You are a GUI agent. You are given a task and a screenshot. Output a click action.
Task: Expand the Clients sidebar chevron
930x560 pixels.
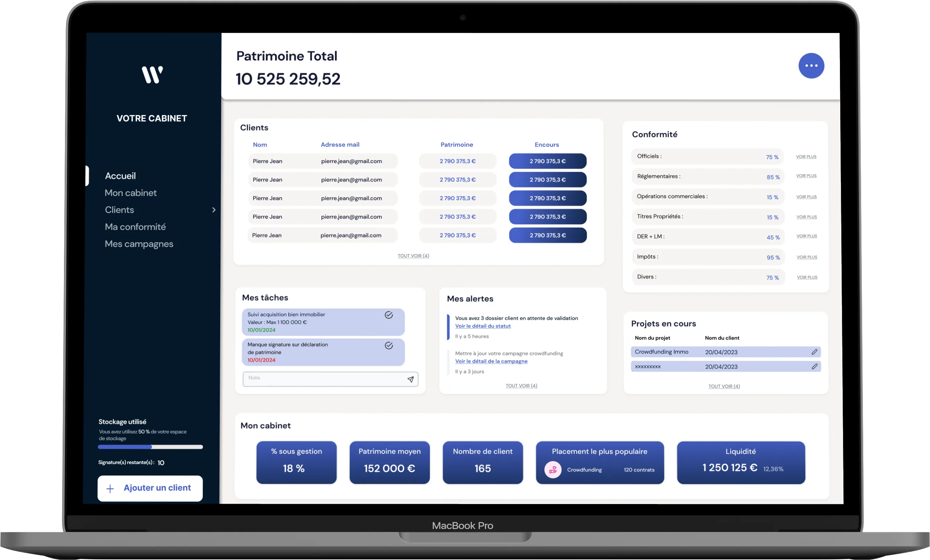(x=214, y=210)
